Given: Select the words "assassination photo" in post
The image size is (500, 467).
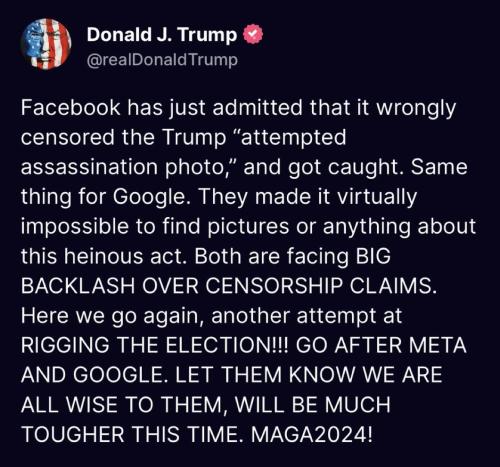Looking at the screenshot, I should 124,167.
